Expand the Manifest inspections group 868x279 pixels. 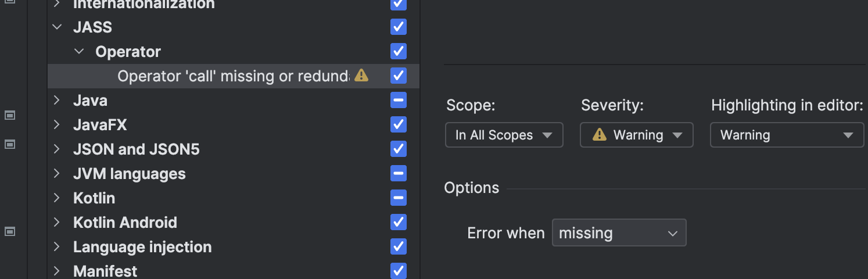[x=56, y=271]
